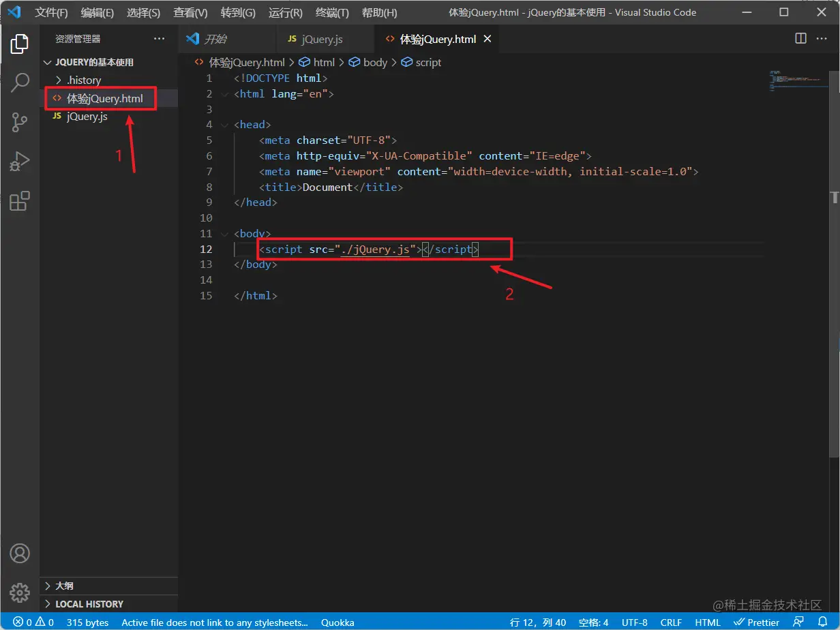Click the 体验jQuery.html breadcrumb
The height and width of the screenshot is (630, 840).
(x=240, y=62)
